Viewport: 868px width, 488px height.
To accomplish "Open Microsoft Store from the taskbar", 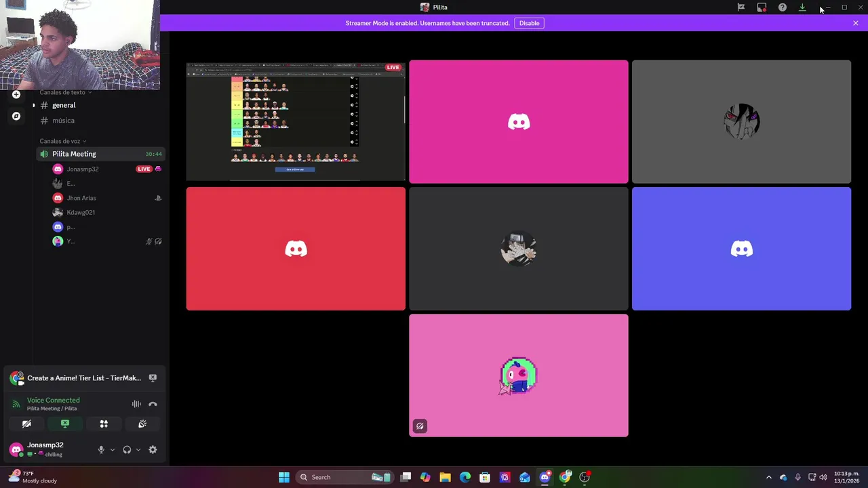I will [485, 477].
